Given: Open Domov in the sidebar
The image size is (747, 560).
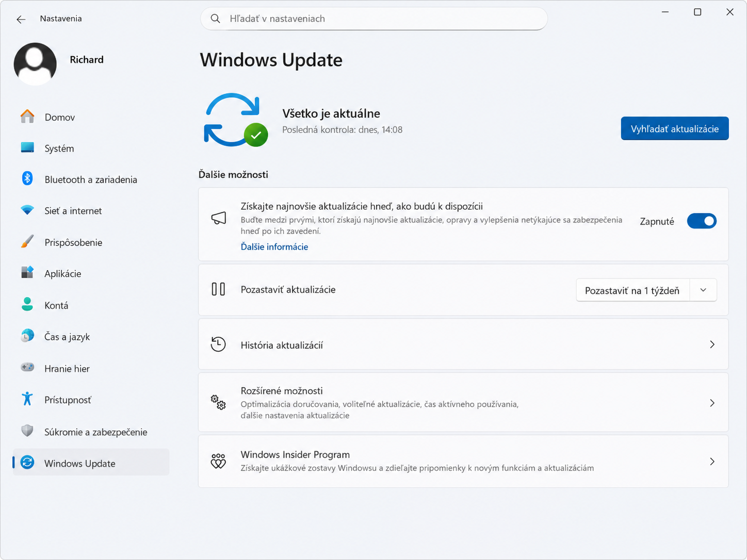Looking at the screenshot, I should 91,117.
